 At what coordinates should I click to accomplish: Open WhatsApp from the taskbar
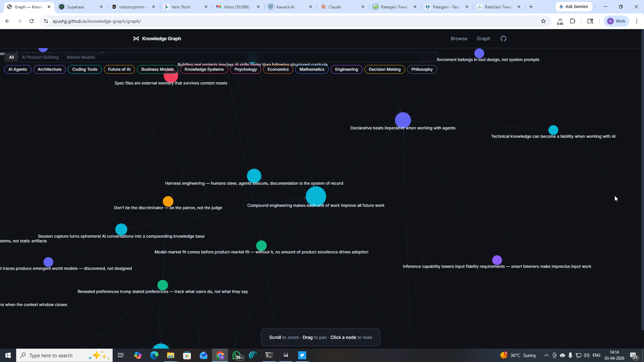coord(237,355)
